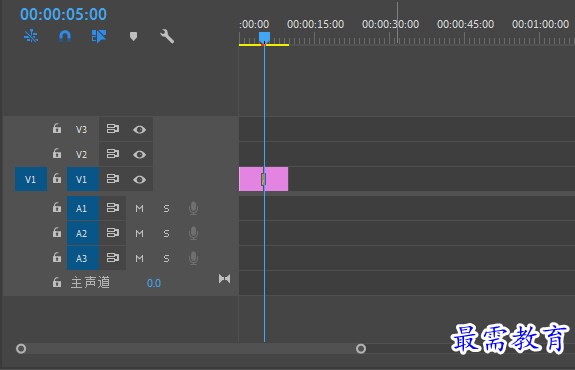Select the pink clip on V1
The width and height of the screenshot is (575, 370).
click(263, 179)
